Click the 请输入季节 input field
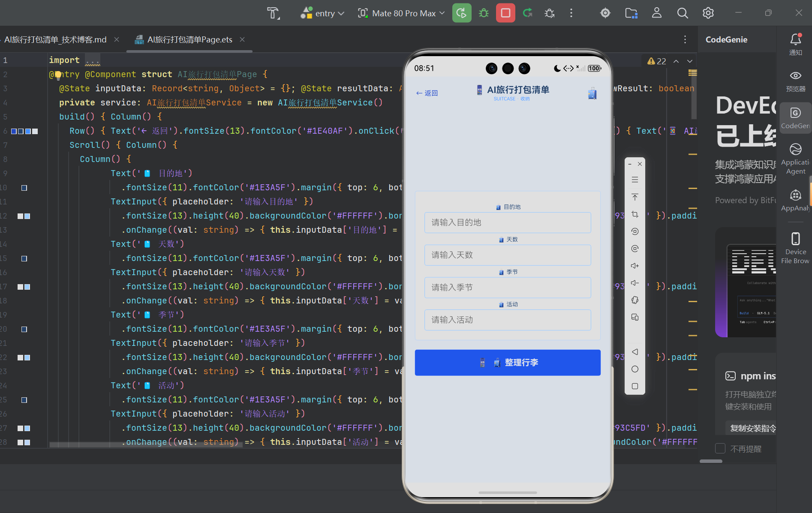 [508, 288]
